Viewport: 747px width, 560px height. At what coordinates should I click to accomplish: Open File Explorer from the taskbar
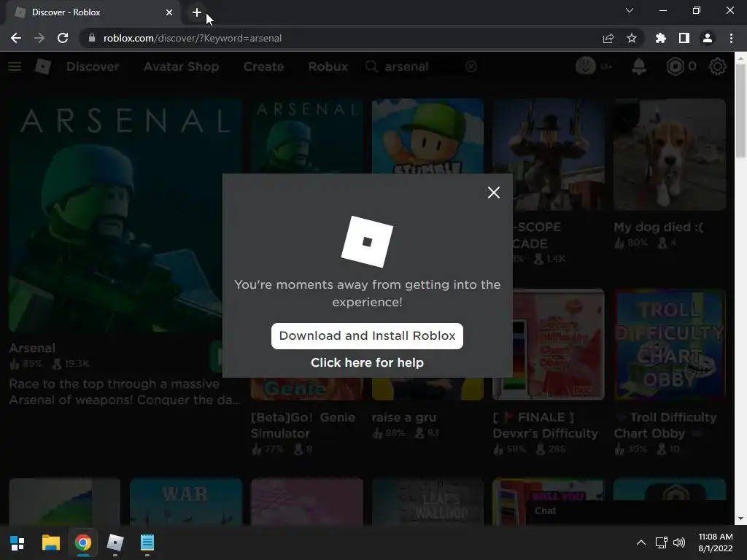click(50, 542)
